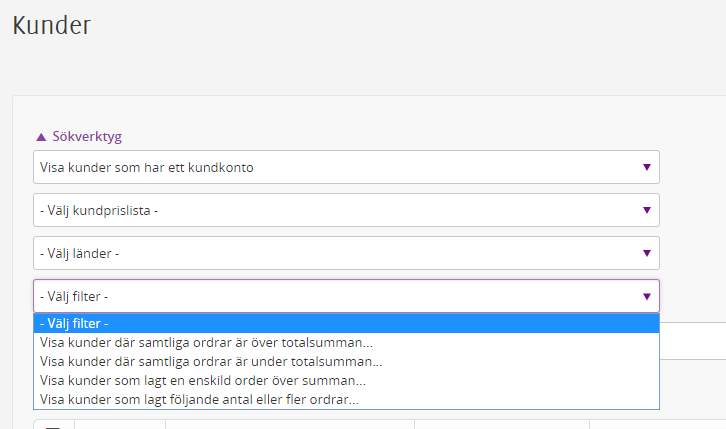Image resolution: width=726 pixels, height=429 pixels.
Task: Tick the select-all checkbox in table header
Action: (x=53, y=426)
